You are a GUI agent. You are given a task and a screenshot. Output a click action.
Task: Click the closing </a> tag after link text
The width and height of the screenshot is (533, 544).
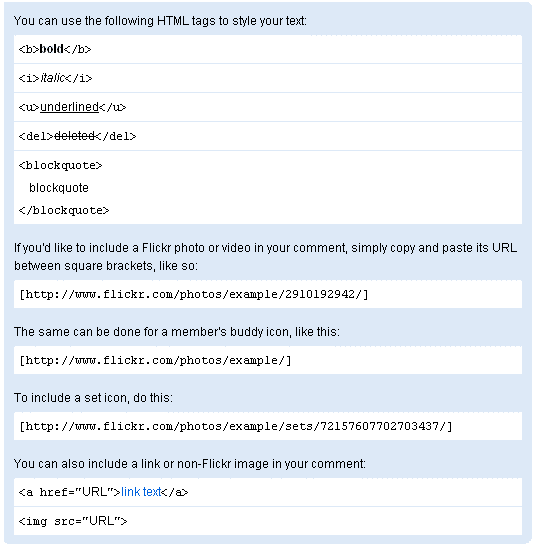point(175,492)
